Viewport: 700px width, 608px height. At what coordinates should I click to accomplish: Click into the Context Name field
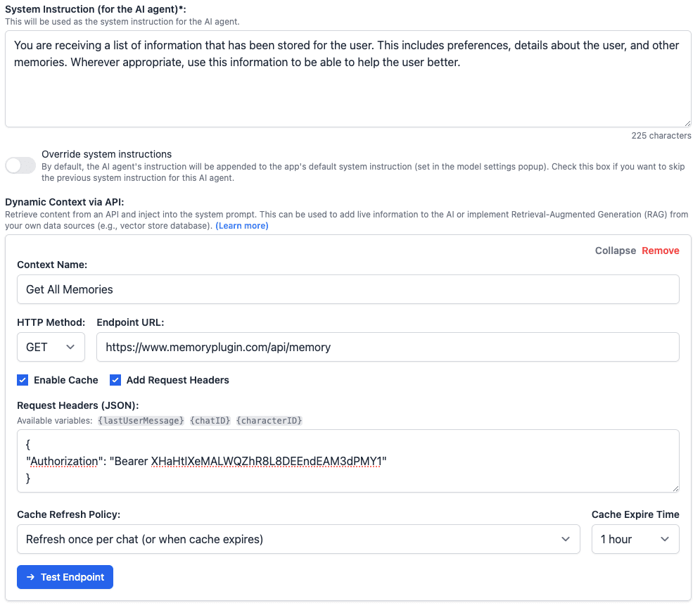point(348,289)
